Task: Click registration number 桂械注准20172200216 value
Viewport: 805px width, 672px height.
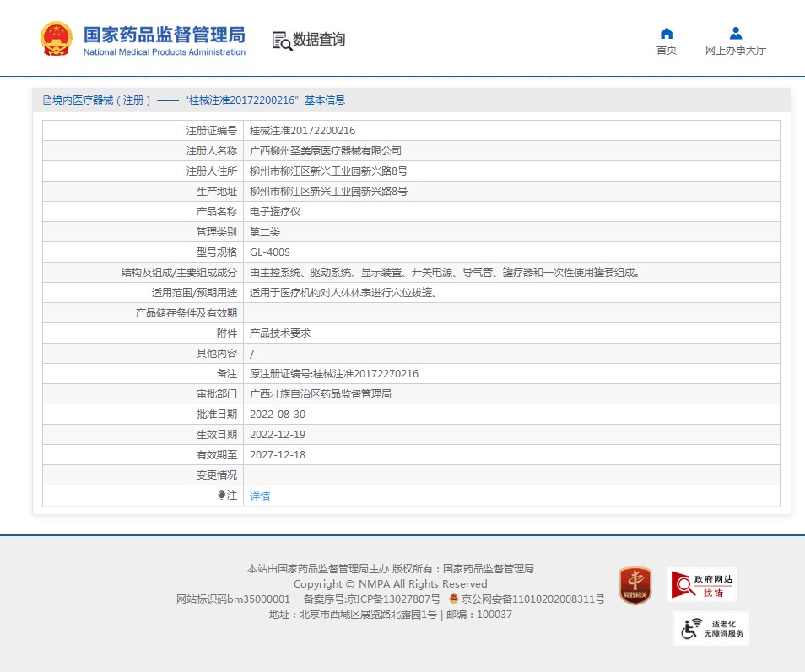Action: pyautogui.click(x=302, y=131)
